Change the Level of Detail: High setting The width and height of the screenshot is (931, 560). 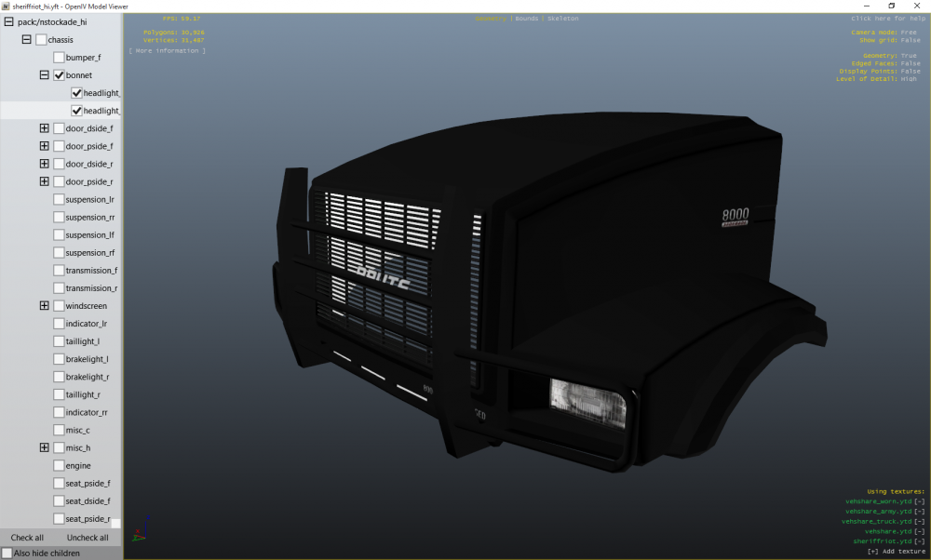876,79
